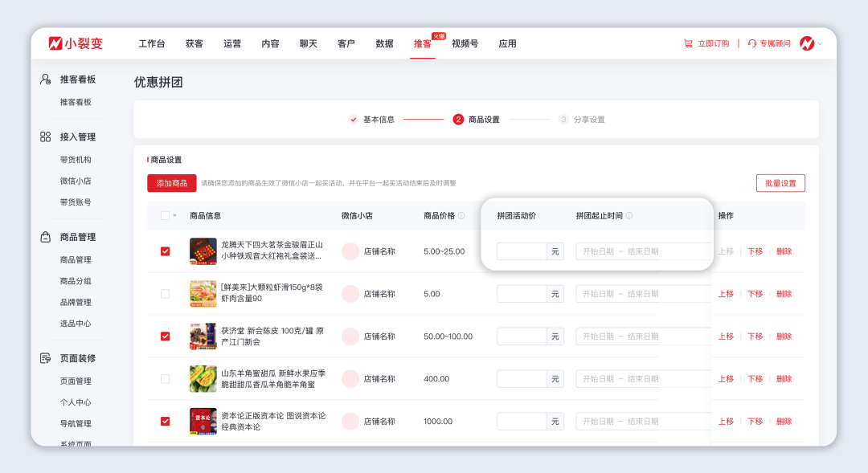Image resolution: width=868 pixels, height=473 pixels.
Task: Uncheck the 资本论 book row checkbox
Action: 165,421
